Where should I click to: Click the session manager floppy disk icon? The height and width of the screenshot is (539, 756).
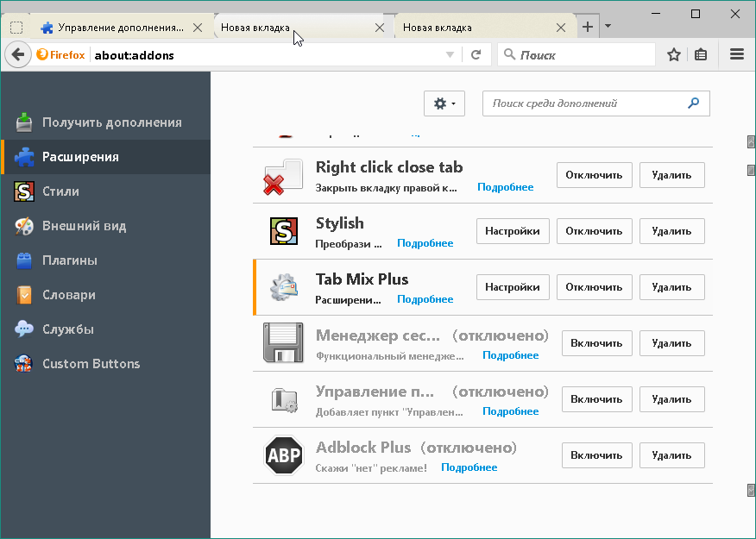click(x=283, y=343)
